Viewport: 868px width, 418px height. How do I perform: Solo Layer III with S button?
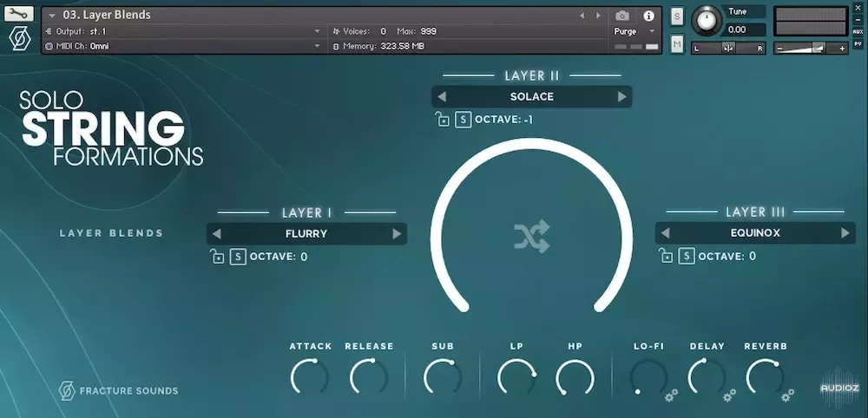[x=687, y=256]
